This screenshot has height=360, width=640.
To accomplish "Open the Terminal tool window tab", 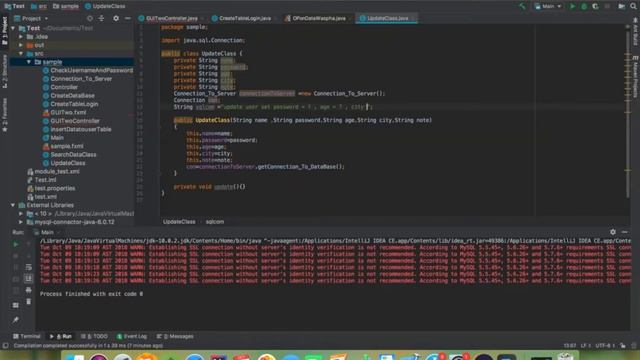I will pyautogui.click(x=27, y=336).
